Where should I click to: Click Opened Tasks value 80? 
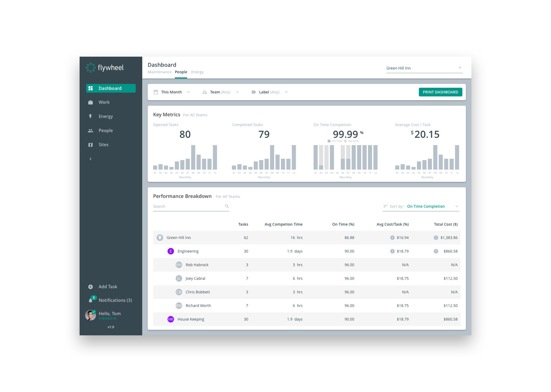click(x=185, y=134)
